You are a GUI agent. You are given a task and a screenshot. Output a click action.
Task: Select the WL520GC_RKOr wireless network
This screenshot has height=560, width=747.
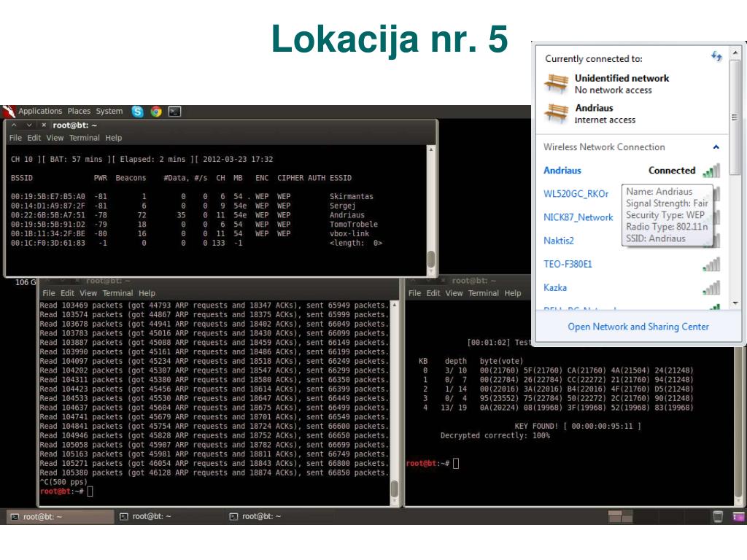click(x=576, y=194)
